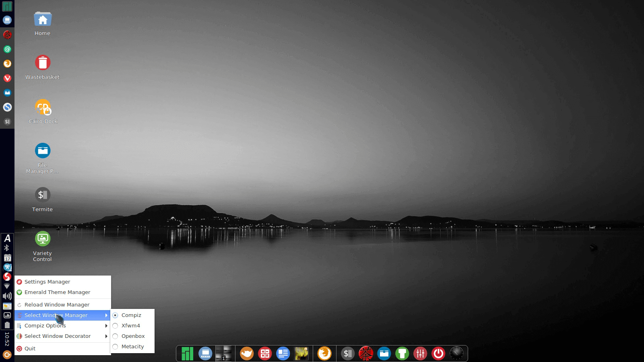Screen dimensions: 644x362
Task: Choose Reload Window Manager menu entry
Action: [57, 305]
